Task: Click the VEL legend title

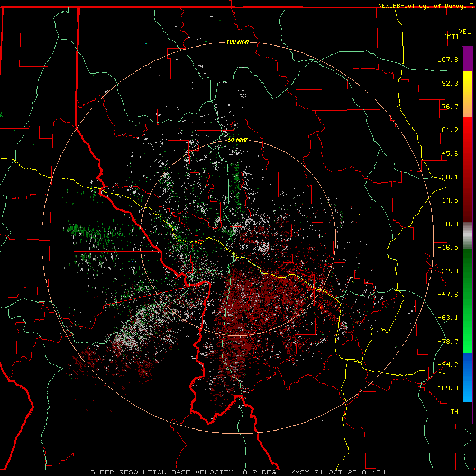Action: coord(464,32)
